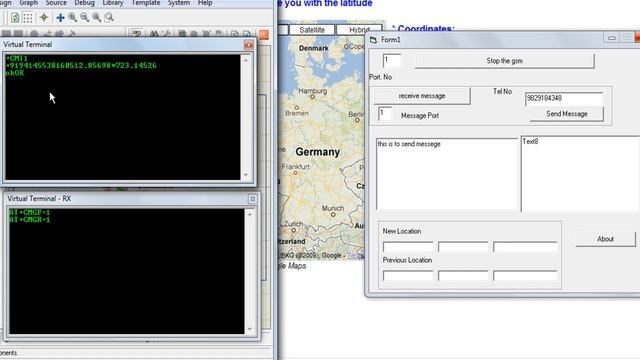Viewport: 640px width, 360px height.
Task: Toggle the Wire Autorouter toolbar icon
Action: coord(137,34)
